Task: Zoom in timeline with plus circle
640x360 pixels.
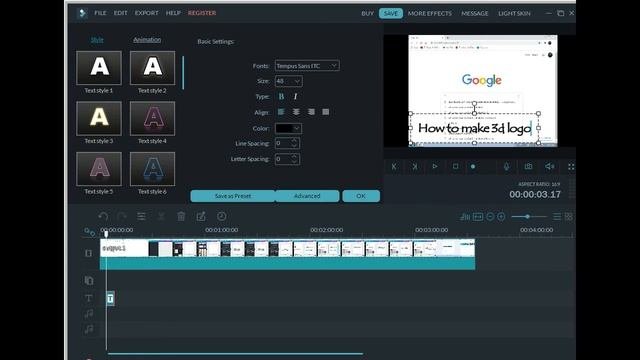Action: click(x=501, y=217)
